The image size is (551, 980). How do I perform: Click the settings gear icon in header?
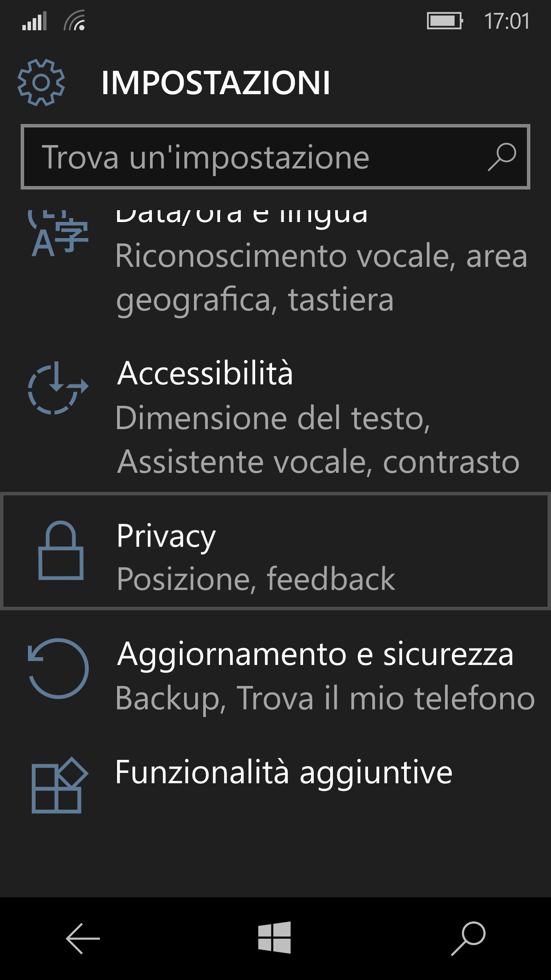click(41, 82)
